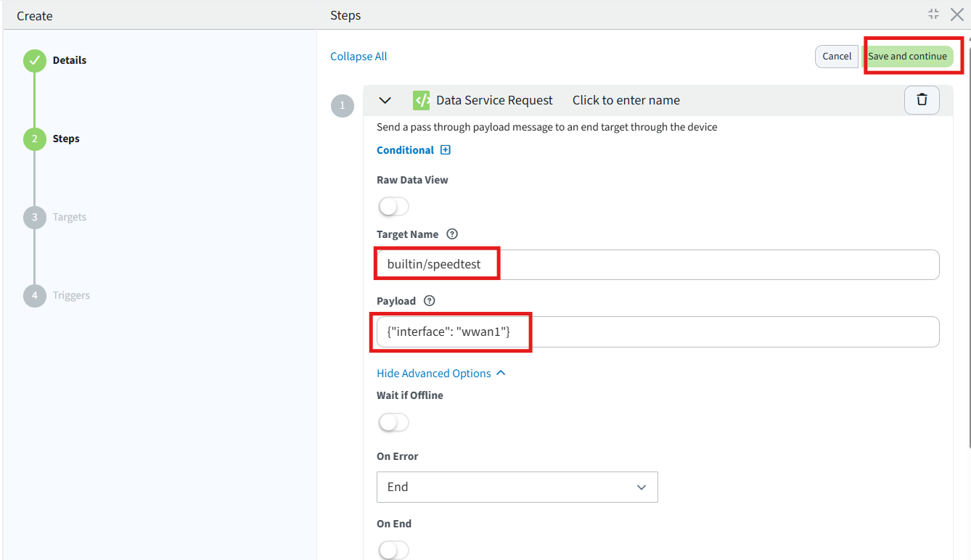971x560 pixels.
Task: Toggle the Raw Data View switch
Action: pos(393,207)
